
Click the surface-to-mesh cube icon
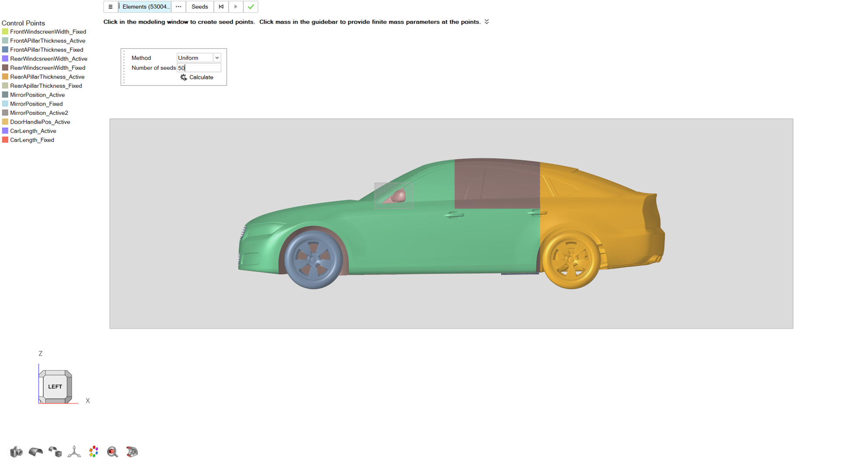click(55, 451)
